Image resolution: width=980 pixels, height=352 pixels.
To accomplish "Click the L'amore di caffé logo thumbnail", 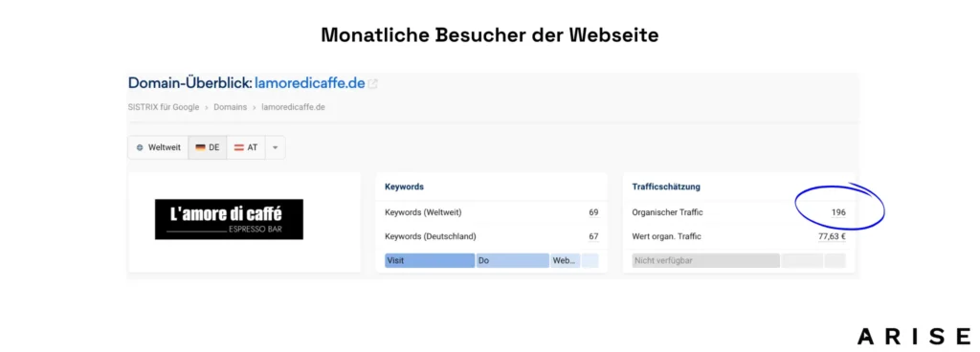I will (x=229, y=219).
